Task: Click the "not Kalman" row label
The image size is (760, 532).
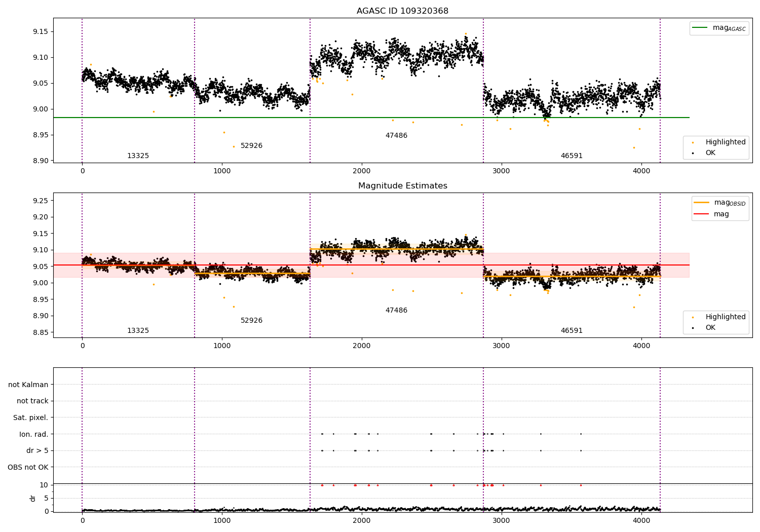Action: click(x=28, y=385)
